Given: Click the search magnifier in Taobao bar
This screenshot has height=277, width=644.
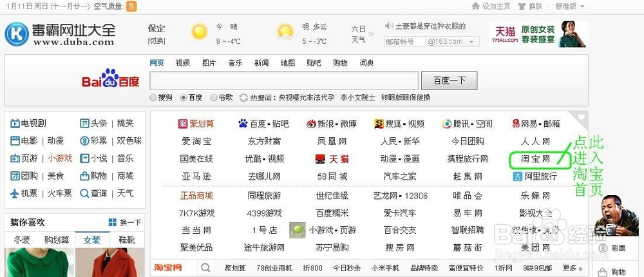Looking at the screenshot, I should pyautogui.click(x=205, y=268).
